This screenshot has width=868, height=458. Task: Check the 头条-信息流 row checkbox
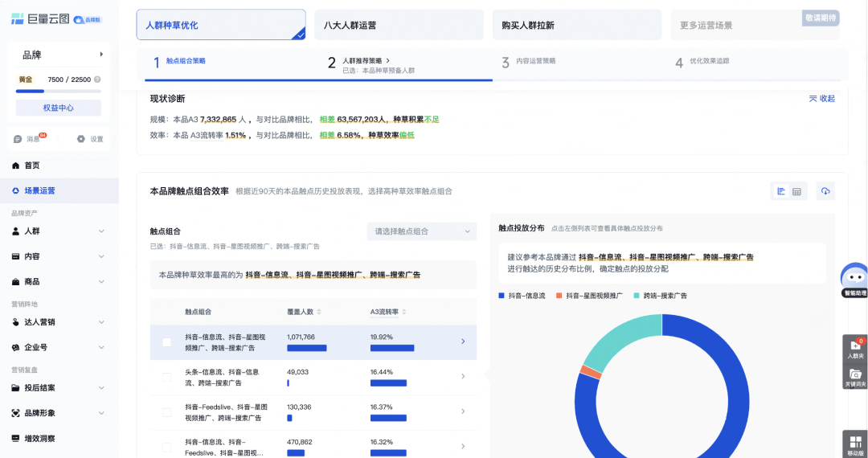click(x=166, y=377)
